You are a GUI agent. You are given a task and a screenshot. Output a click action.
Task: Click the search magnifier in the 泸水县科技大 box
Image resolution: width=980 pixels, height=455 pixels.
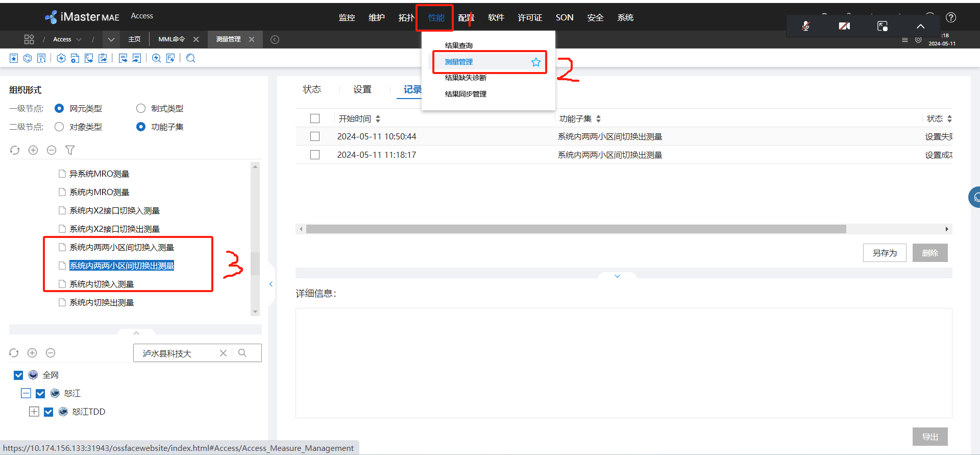click(x=242, y=353)
